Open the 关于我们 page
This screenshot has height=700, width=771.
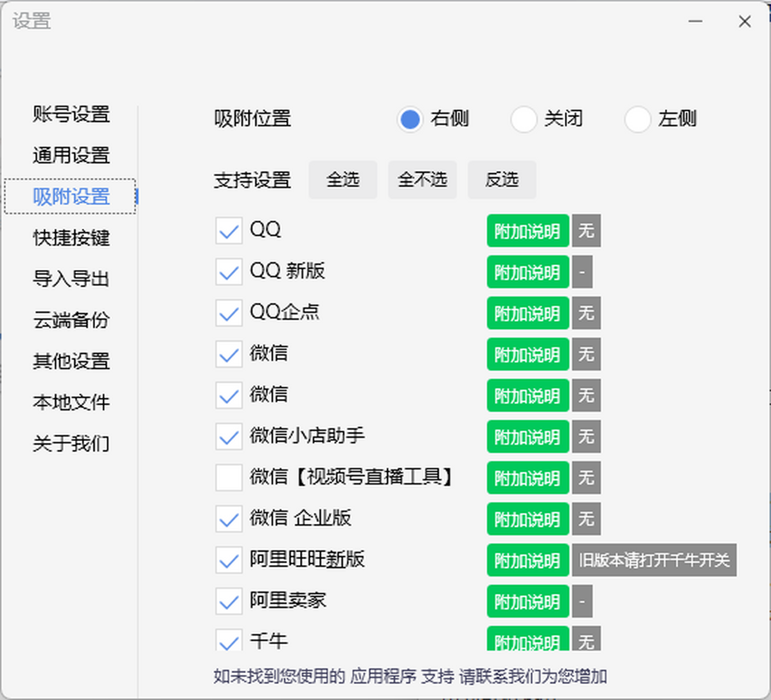coord(71,444)
